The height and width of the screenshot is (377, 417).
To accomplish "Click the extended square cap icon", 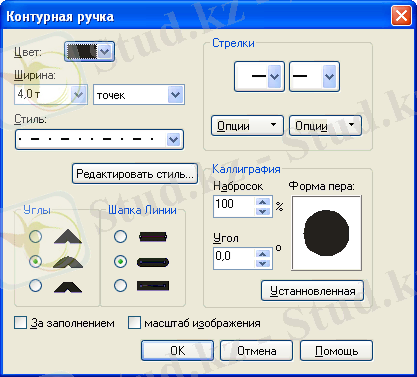I will coord(153,286).
